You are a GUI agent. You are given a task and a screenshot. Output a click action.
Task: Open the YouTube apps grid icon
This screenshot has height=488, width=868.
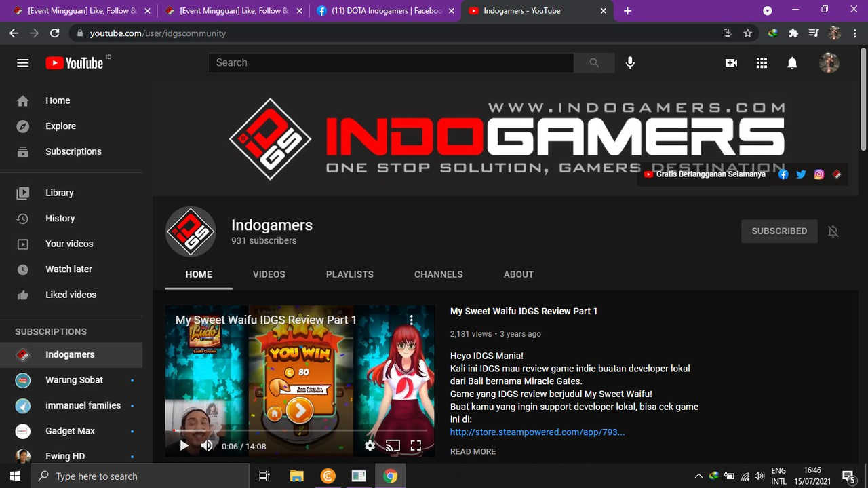762,62
